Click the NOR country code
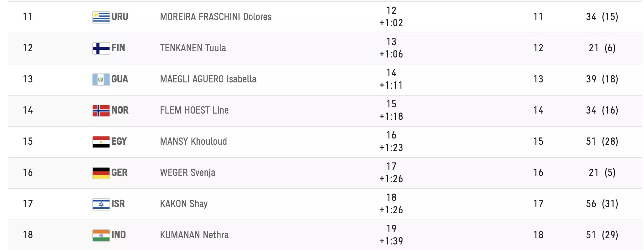The width and height of the screenshot is (644, 250). pyautogui.click(x=120, y=110)
